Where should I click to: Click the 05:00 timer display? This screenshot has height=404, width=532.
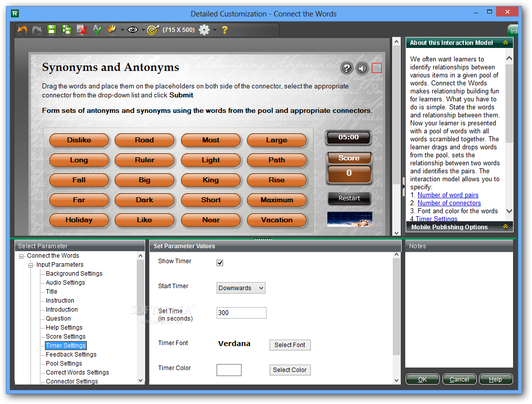click(348, 137)
